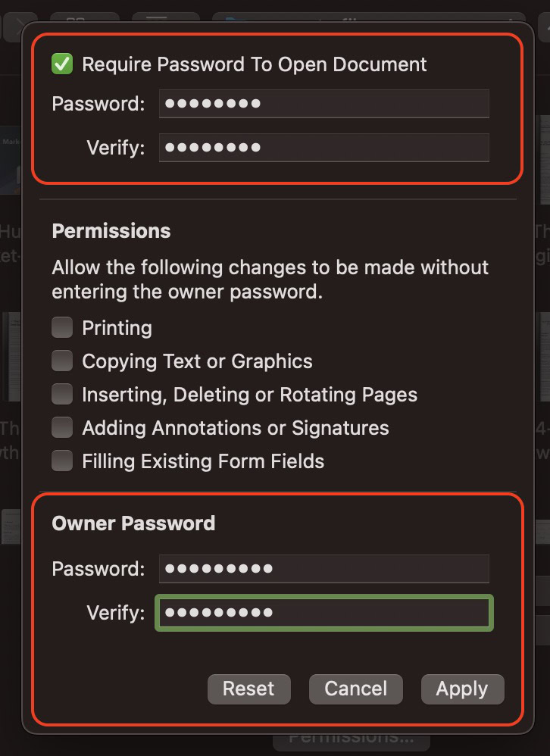Focus the document password Verify field

(x=323, y=148)
